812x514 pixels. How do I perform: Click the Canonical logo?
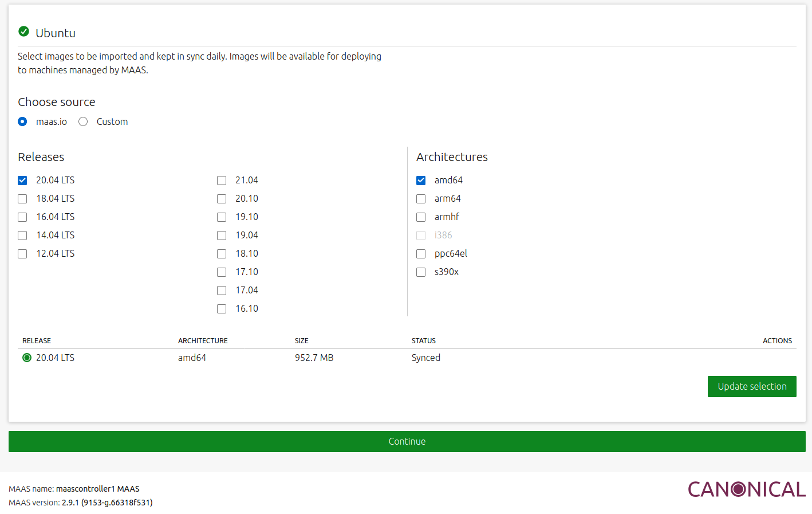[x=747, y=489]
